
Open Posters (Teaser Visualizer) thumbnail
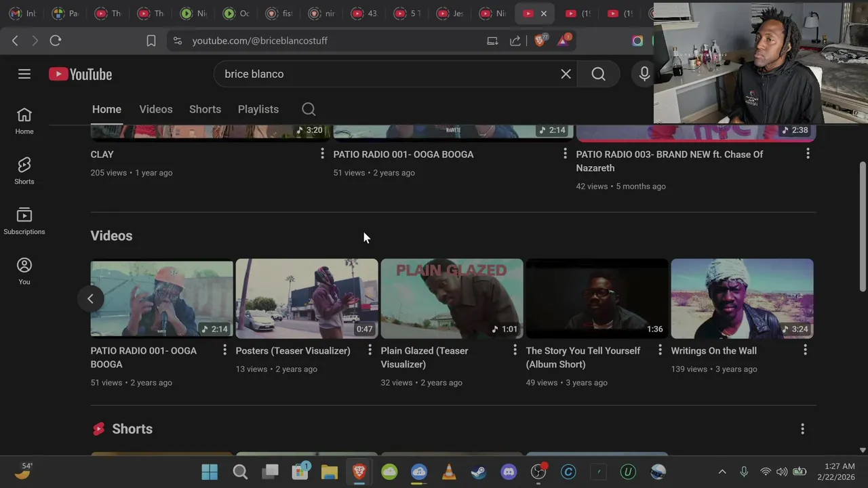[x=307, y=298]
